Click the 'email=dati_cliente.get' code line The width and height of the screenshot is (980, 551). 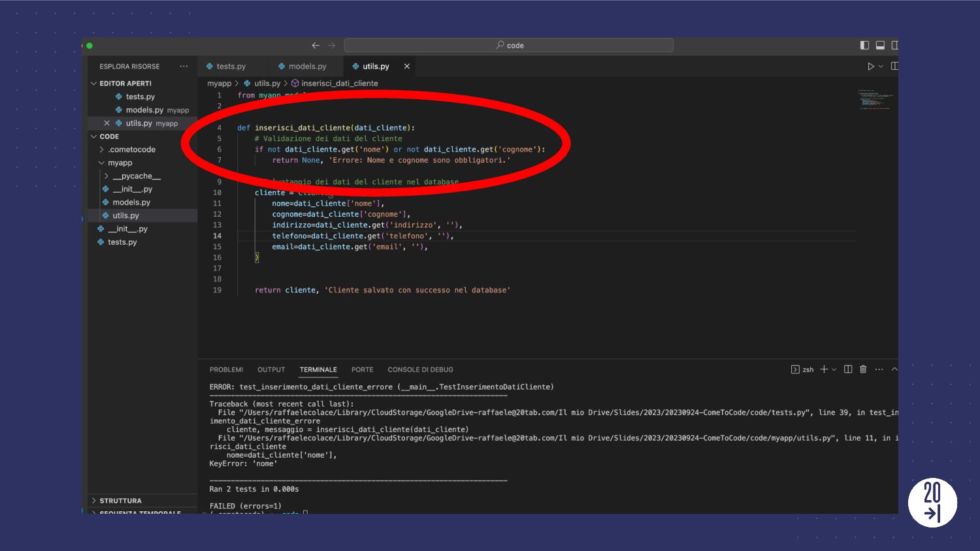click(x=350, y=247)
